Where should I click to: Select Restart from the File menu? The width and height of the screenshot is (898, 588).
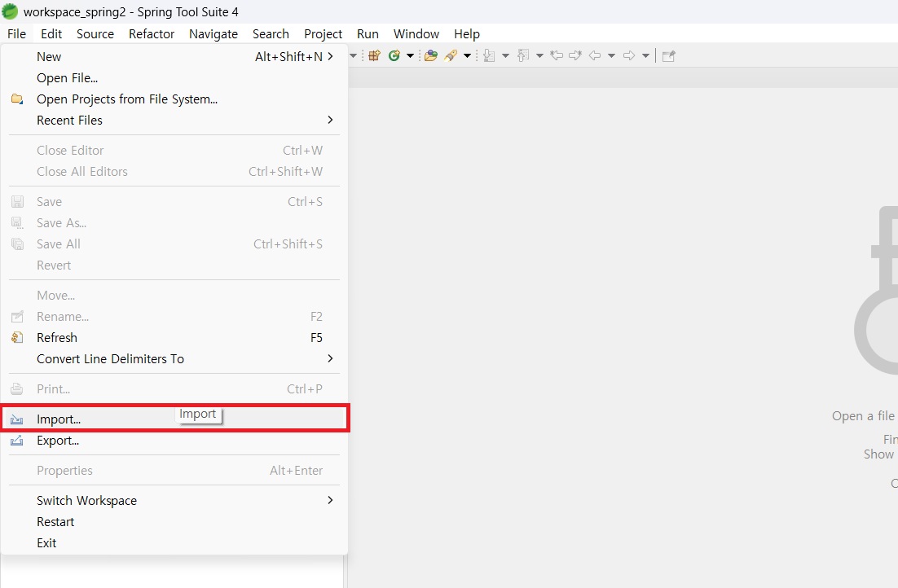coord(174,522)
